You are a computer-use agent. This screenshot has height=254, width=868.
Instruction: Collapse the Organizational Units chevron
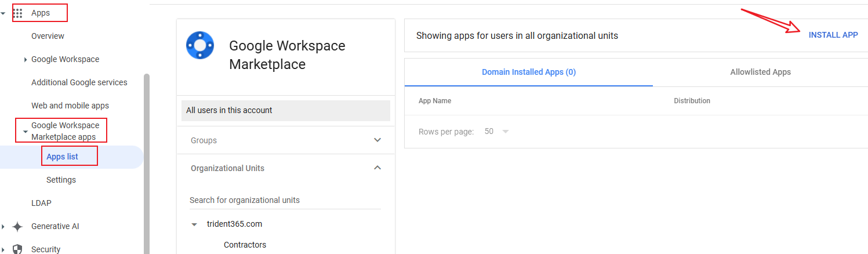[x=377, y=168]
